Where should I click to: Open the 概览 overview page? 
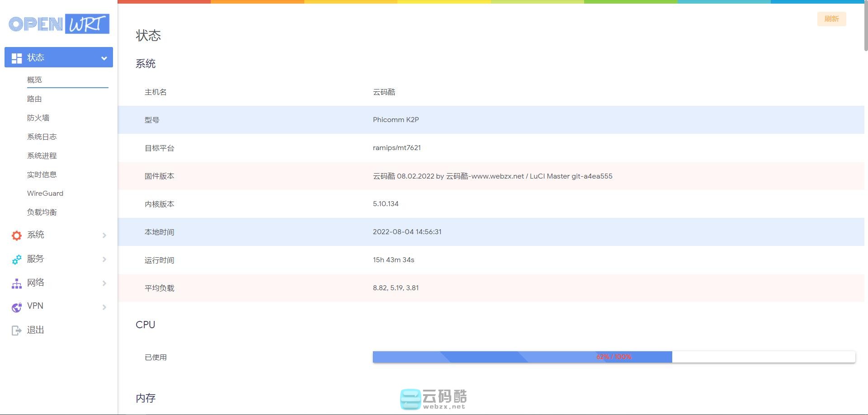click(34, 80)
